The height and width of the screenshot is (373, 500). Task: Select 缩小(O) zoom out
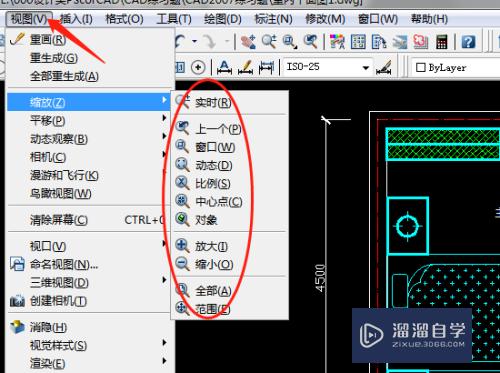click(230, 265)
